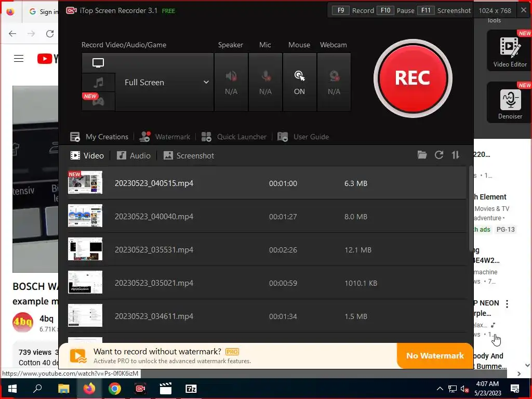Open the Full Screen region dropdown
532x399 pixels.
click(165, 82)
